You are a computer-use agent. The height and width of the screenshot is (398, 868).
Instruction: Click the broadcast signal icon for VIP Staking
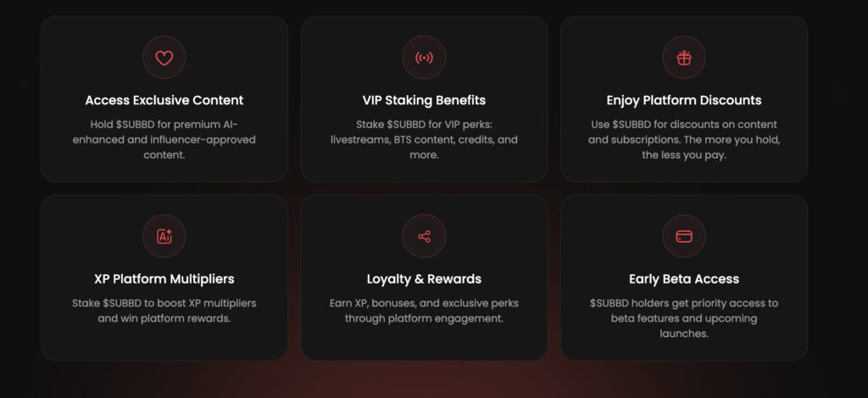pyautogui.click(x=424, y=58)
